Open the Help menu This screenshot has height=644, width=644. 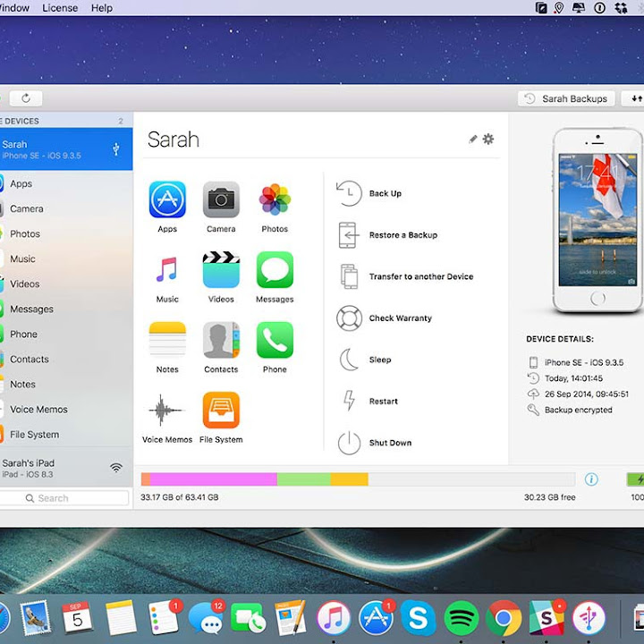102,8
